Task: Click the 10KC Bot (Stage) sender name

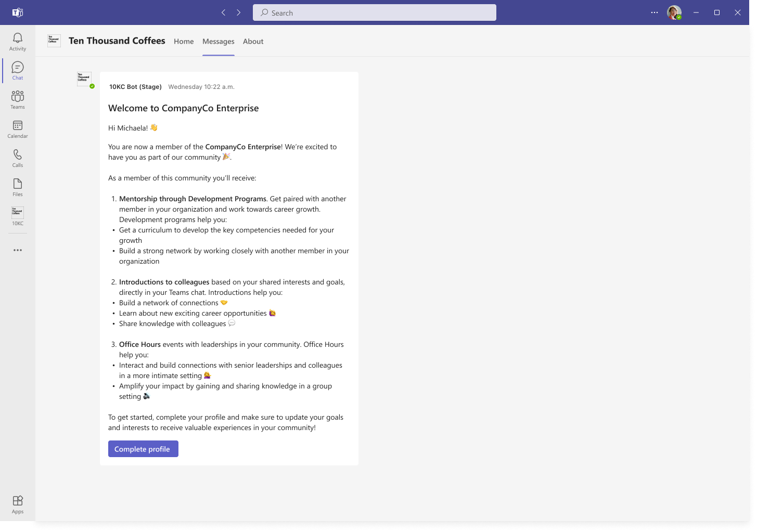Action: [x=135, y=87]
